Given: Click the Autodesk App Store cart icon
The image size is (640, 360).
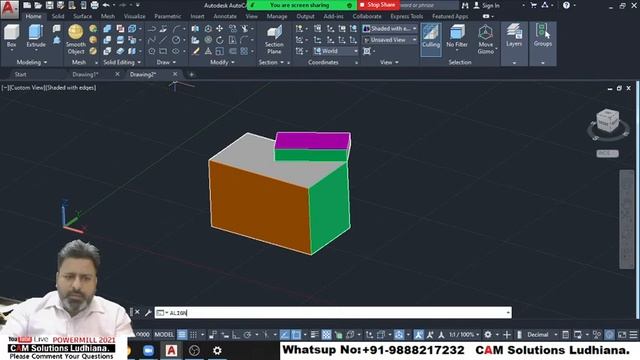Looking at the screenshot, I should click(533, 5).
